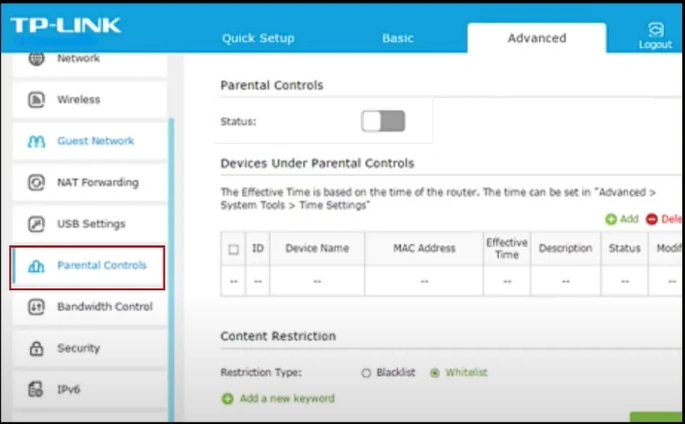Click the sidebar vertical scrollbar

coord(171,269)
